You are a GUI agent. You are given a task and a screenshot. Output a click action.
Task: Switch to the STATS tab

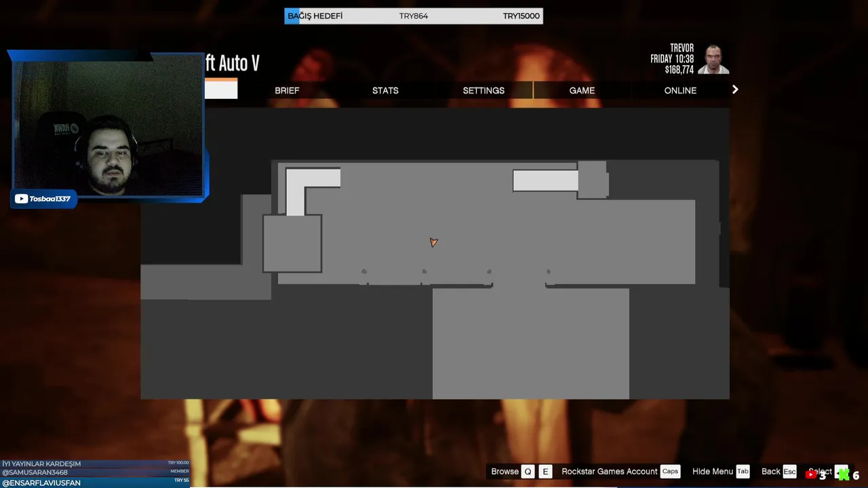385,90
